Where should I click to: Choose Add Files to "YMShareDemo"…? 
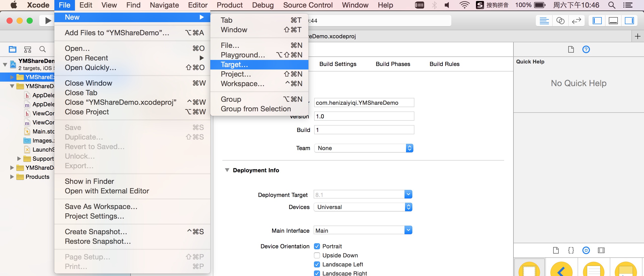(x=132, y=33)
